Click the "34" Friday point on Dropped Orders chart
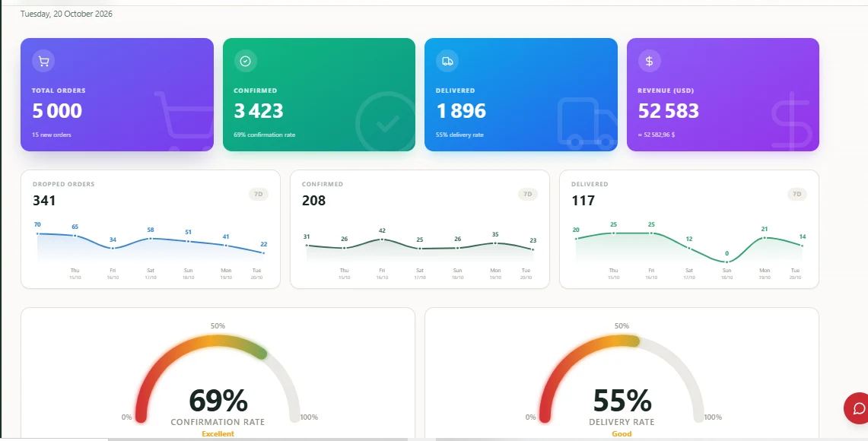Viewport: 868px width, 441px height. click(113, 248)
